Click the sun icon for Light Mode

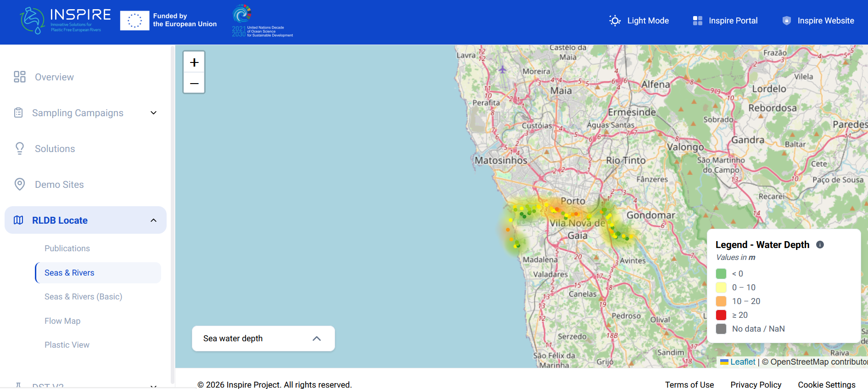(615, 21)
